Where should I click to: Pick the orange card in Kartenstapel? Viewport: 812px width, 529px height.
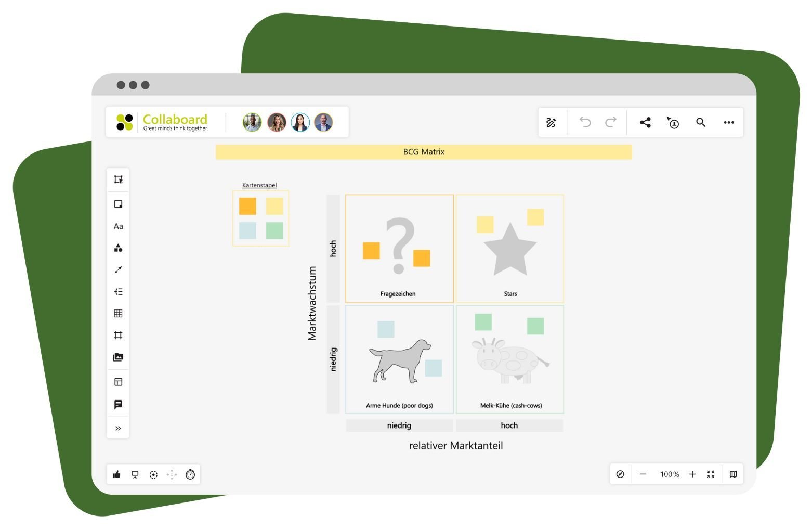247,206
